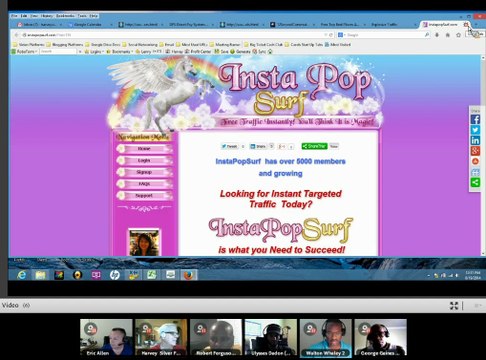The width and height of the screenshot is (486, 360).
Task: Select Ulysses Dedon's video thumbnail
Action: (271, 338)
